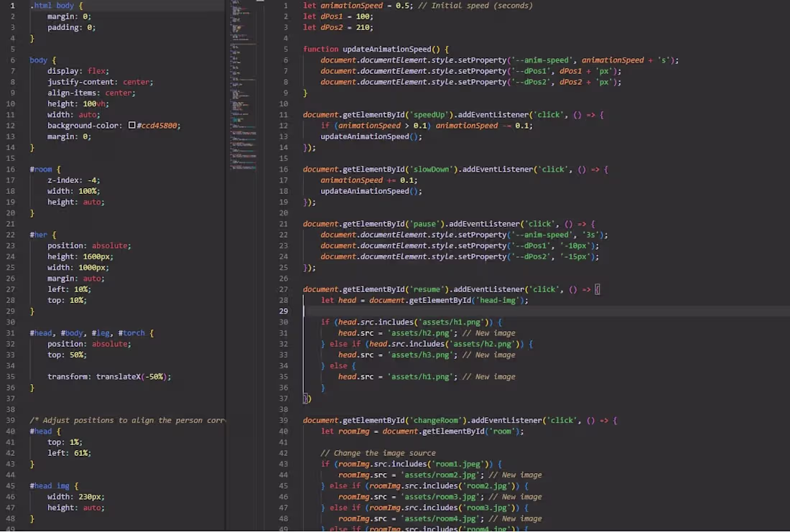Click the 'speedUp' string in line 11
The width and height of the screenshot is (790, 532).
tap(431, 114)
